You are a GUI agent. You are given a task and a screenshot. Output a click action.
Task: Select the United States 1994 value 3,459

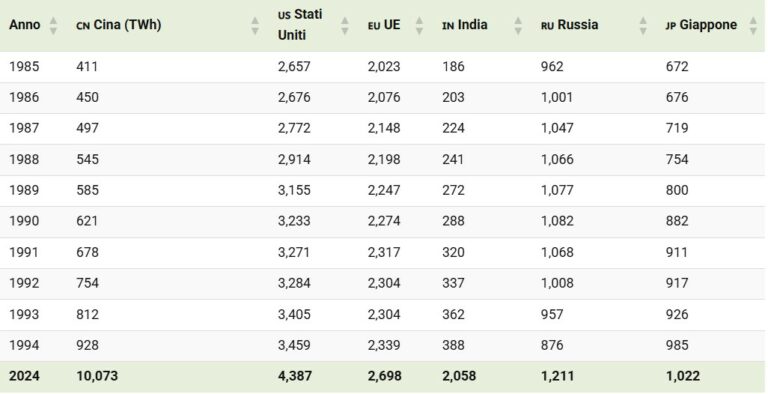tap(294, 345)
